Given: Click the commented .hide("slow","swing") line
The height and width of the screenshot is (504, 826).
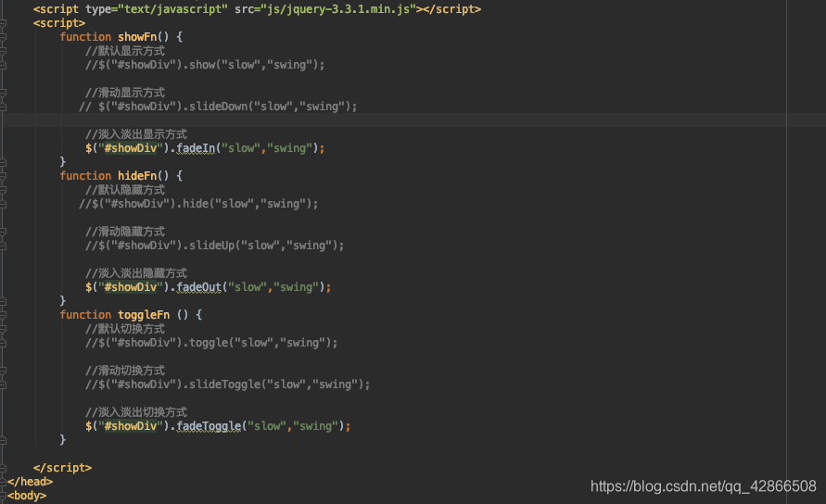Looking at the screenshot, I should [198, 204].
